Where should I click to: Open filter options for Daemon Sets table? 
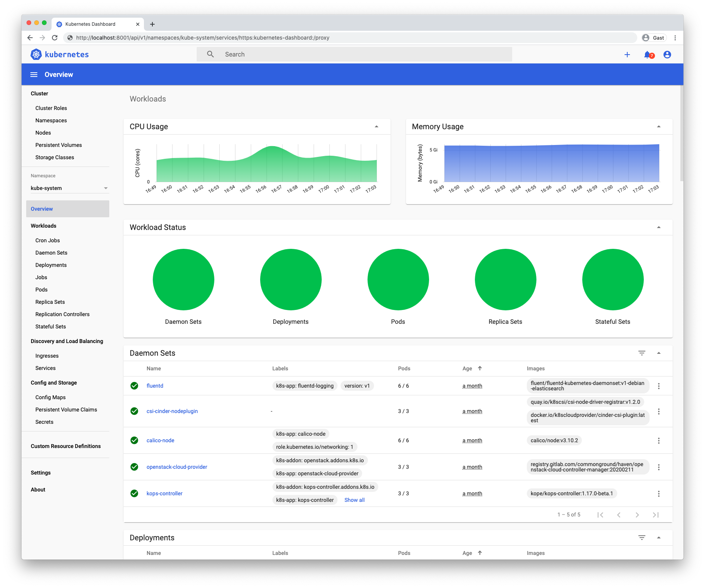(x=642, y=353)
